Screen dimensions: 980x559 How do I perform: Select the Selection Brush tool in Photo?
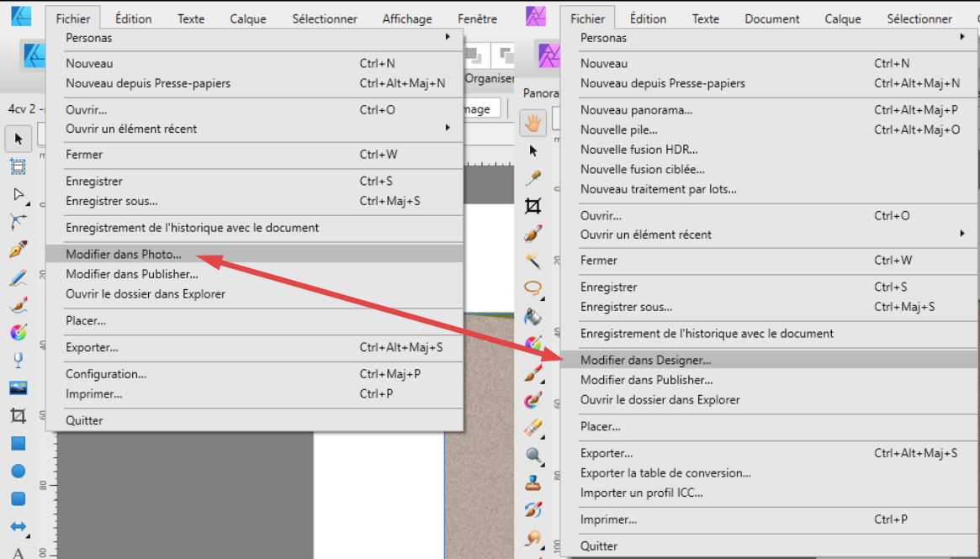(532, 233)
